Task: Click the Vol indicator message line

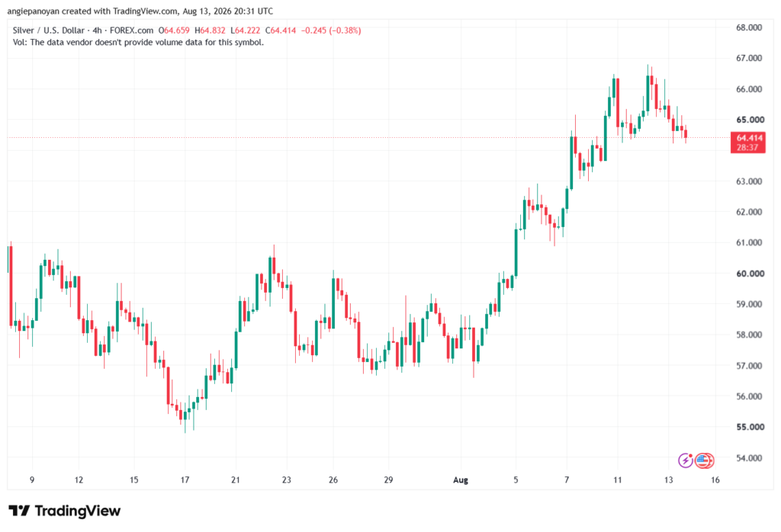Action: [138, 43]
